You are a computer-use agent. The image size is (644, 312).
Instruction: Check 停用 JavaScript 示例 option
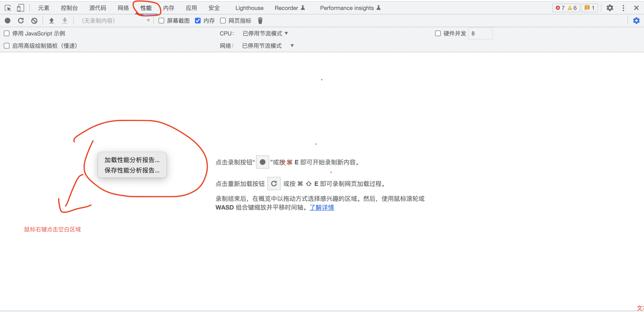(x=7, y=33)
